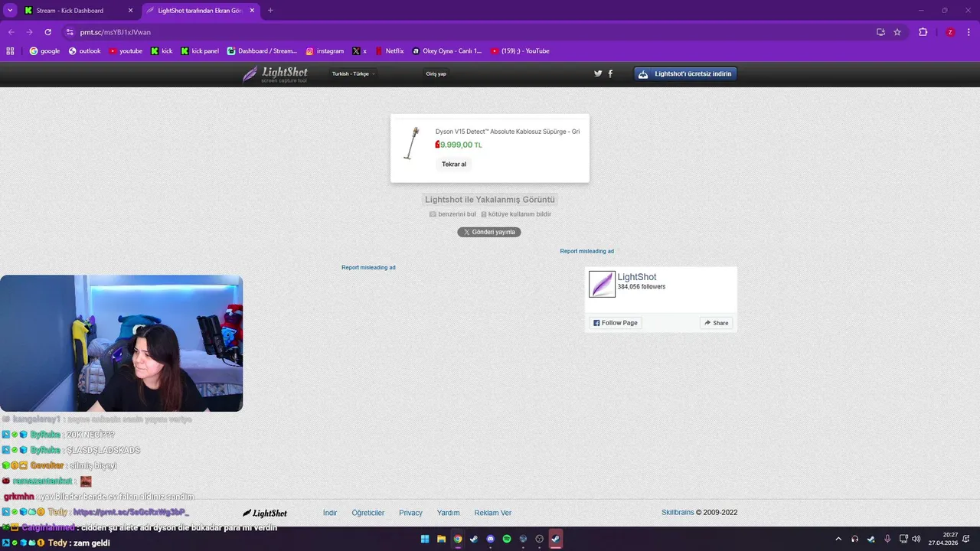980x551 pixels.
Task: Open File Explorer from taskbar
Action: point(441,539)
